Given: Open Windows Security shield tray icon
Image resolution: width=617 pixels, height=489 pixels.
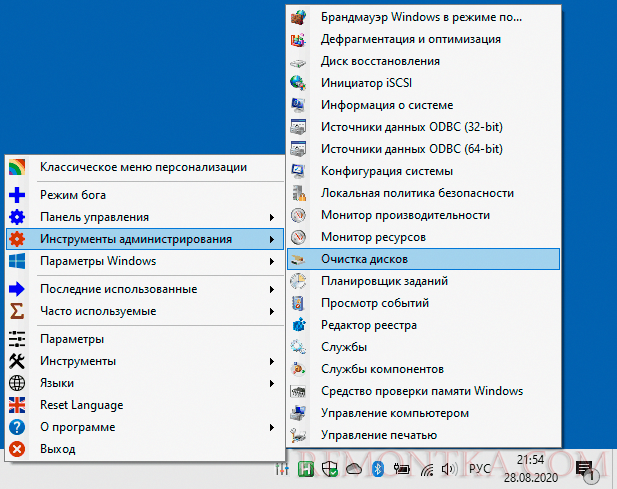Looking at the screenshot, I should [329, 469].
